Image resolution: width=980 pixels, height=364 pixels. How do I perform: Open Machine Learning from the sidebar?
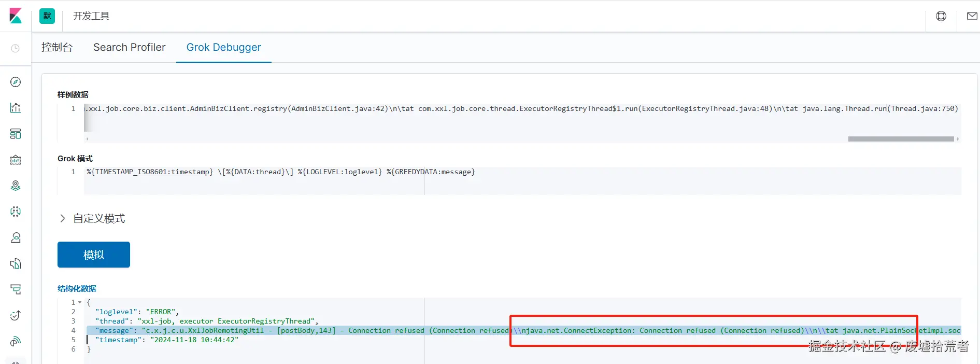coord(16,212)
